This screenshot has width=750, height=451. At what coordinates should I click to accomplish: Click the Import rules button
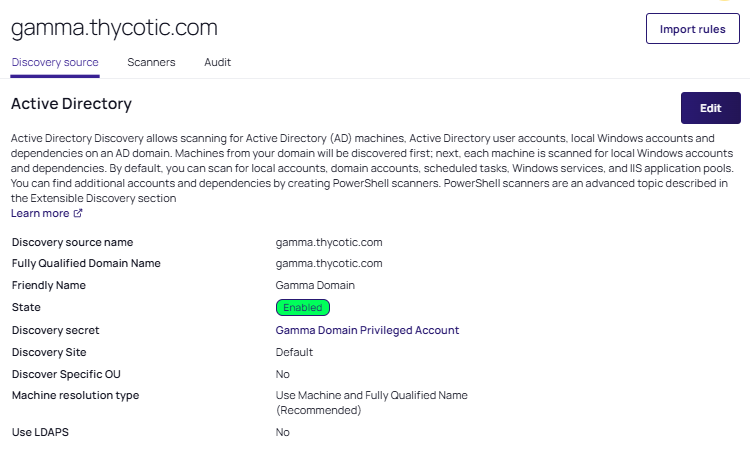pyautogui.click(x=692, y=29)
